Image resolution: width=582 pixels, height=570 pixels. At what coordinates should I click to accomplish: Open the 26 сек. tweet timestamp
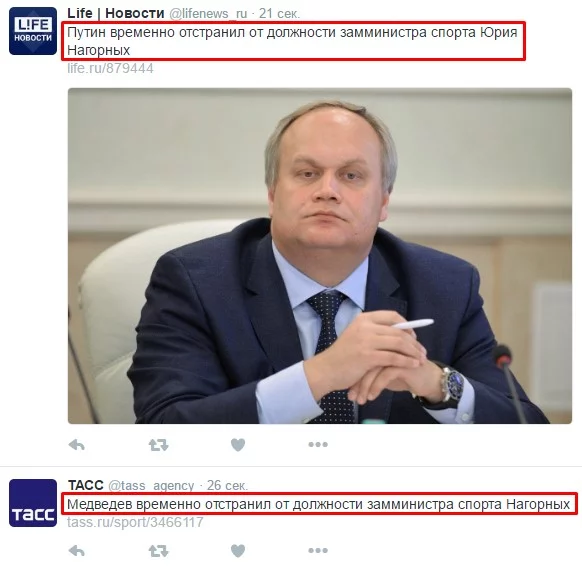227,485
